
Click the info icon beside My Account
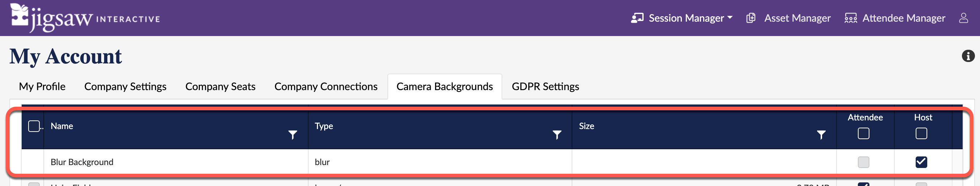[x=968, y=56]
